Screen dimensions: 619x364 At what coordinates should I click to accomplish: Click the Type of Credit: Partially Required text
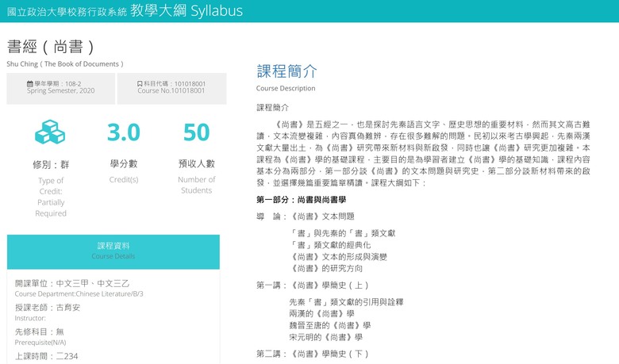(51, 197)
